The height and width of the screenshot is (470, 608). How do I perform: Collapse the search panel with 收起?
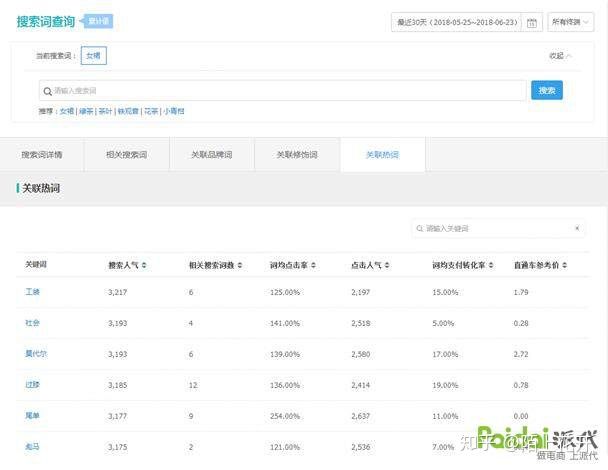561,56
